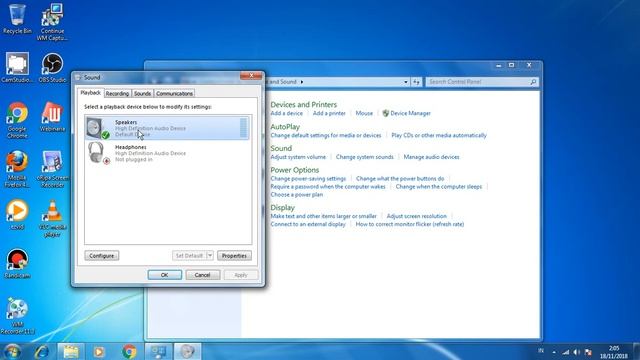Launch VLC media player desktop icon
The image size is (640, 360).
52,218
